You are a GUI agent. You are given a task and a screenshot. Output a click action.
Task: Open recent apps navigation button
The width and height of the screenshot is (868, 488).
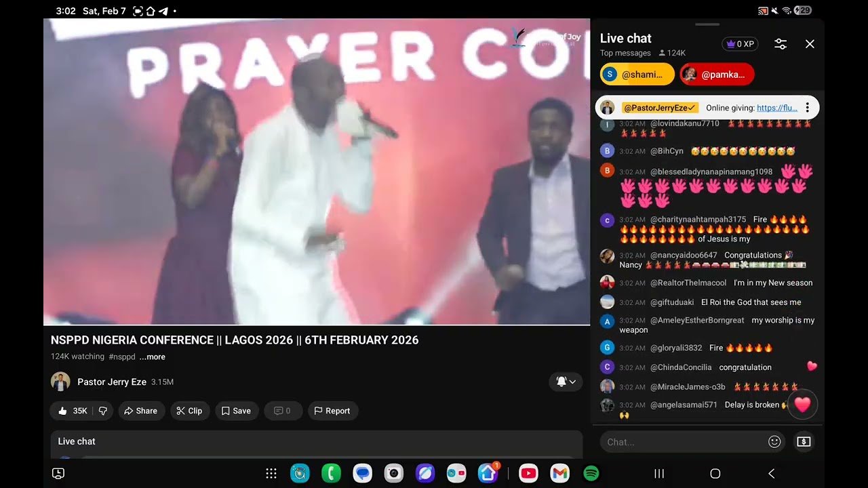coord(659,474)
